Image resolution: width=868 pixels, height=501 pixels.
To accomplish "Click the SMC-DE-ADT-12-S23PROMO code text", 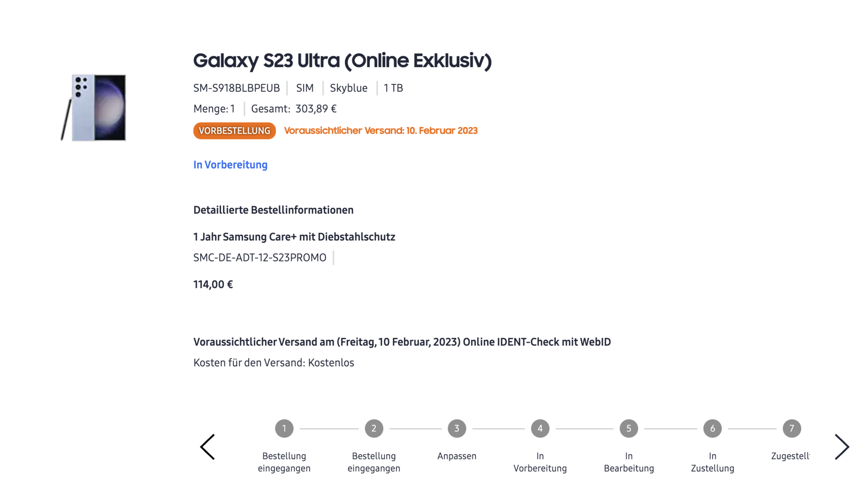I will click(259, 258).
